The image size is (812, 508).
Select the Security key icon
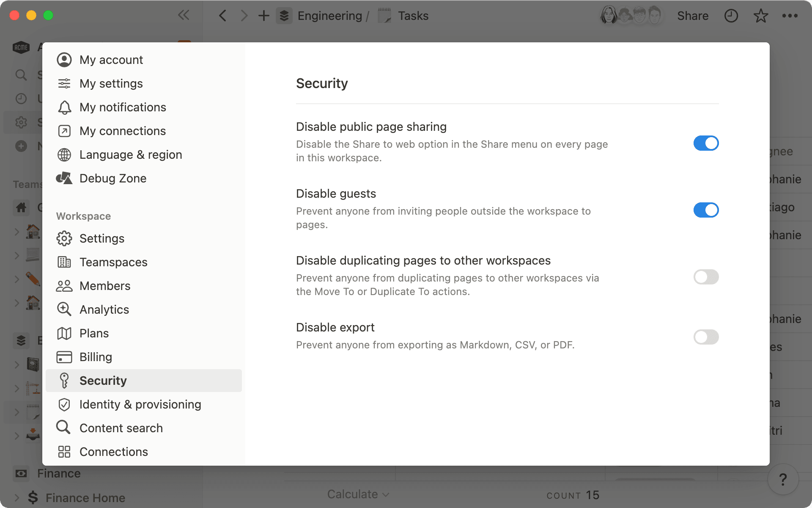[x=64, y=381]
